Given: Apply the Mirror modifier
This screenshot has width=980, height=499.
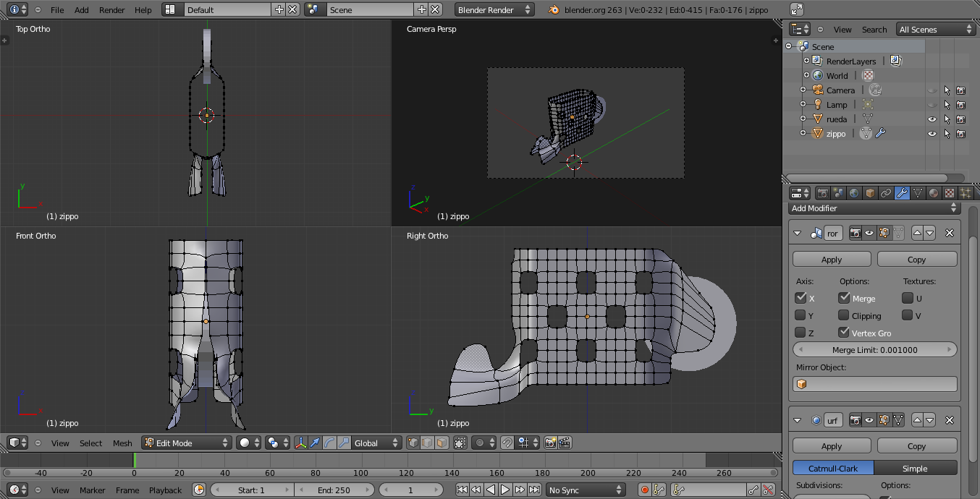Looking at the screenshot, I should [831, 260].
